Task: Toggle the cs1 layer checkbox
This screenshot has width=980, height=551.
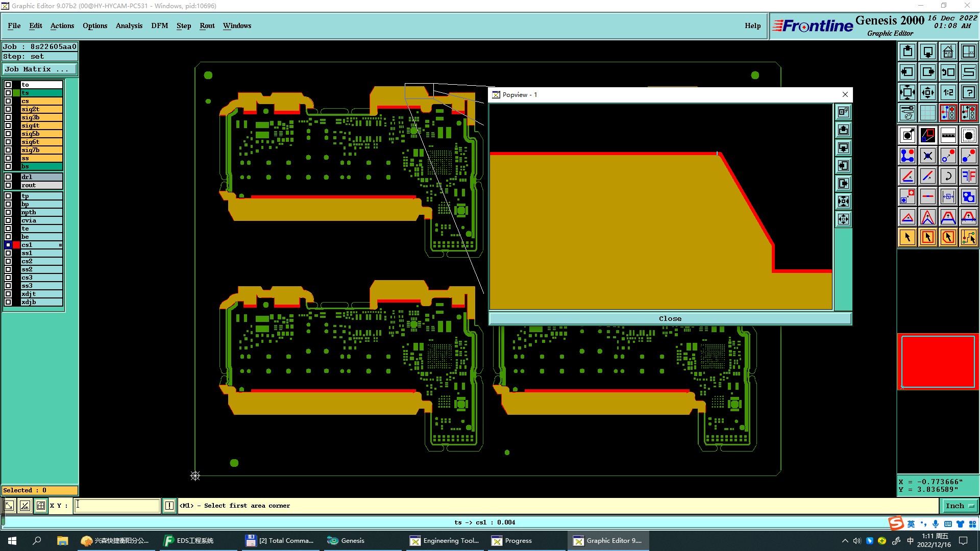Action: pyautogui.click(x=8, y=245)
